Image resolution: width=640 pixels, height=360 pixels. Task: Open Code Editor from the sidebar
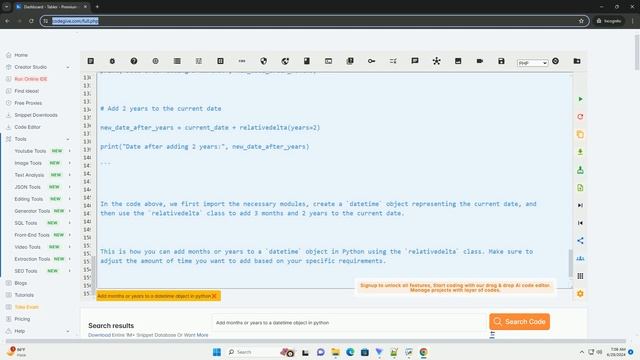point(27,127)
